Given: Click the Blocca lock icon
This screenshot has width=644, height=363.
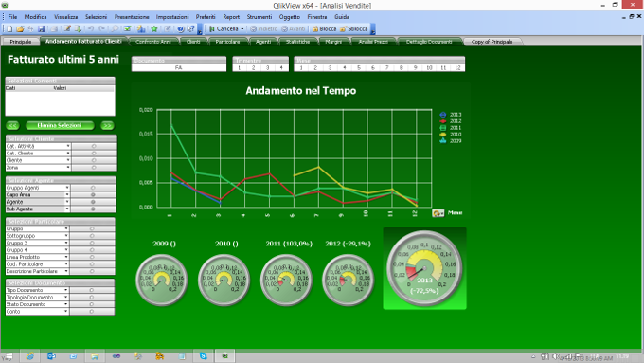Looking at the screenshot, I should (315, 28).
